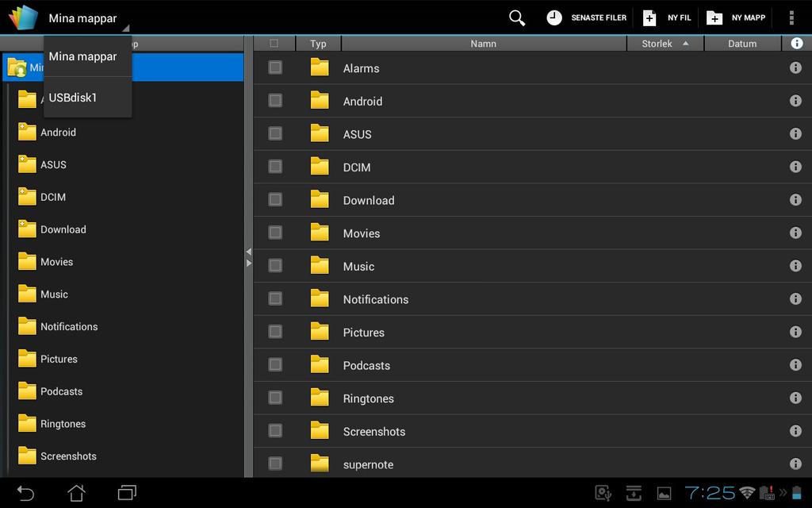812x508 pixels.
Task: Select Movies in the folder tree
Action: (56, 262)
